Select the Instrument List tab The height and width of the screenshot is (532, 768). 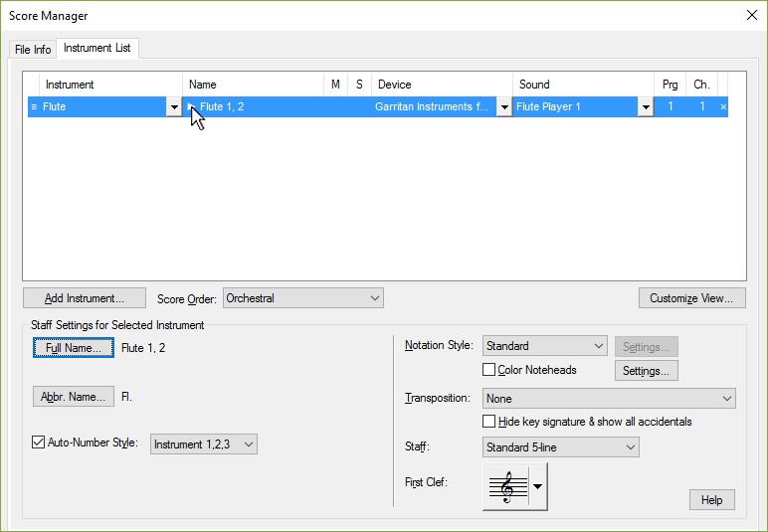click(97, 49)
